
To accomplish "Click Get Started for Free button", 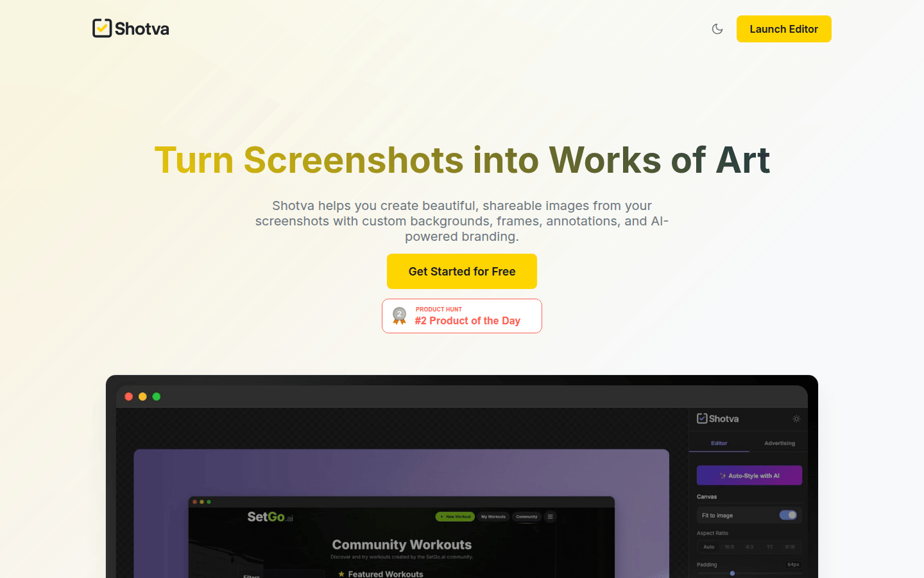I will coord(462,271).
